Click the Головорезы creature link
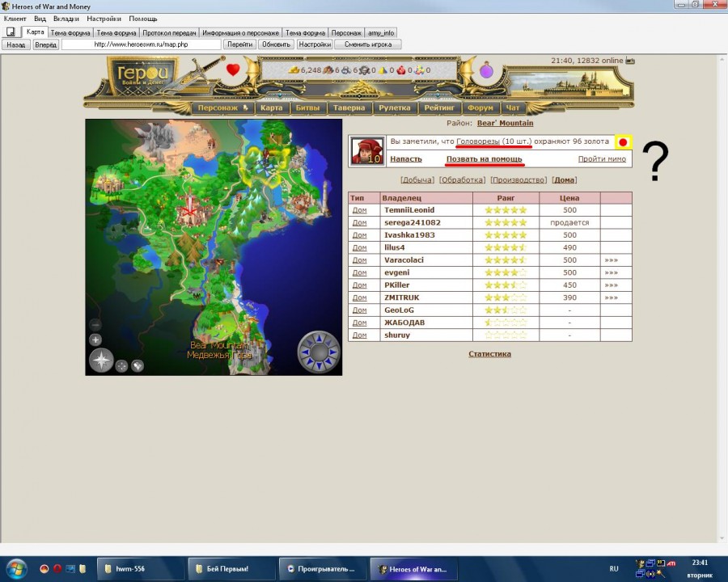The height and width of the screenshot is (582, 728). 478,141
